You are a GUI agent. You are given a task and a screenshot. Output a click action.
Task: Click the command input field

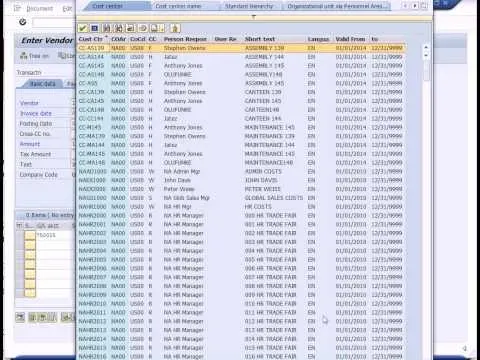point(53,22)
